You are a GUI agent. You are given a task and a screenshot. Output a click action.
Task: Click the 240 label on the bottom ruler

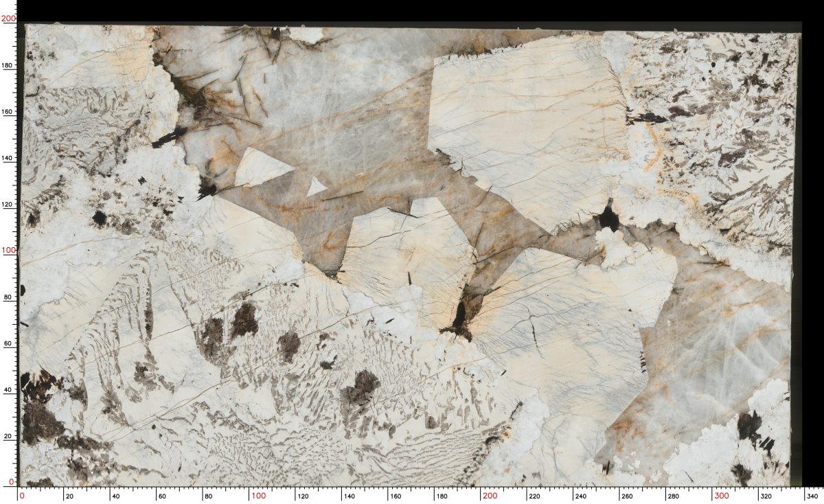tap(582, 496)
